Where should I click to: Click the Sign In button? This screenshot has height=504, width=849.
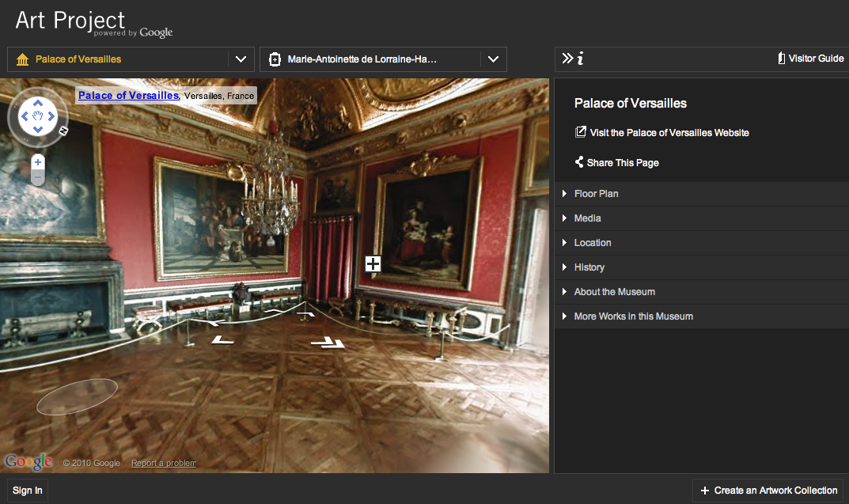[x=28, y=491]
